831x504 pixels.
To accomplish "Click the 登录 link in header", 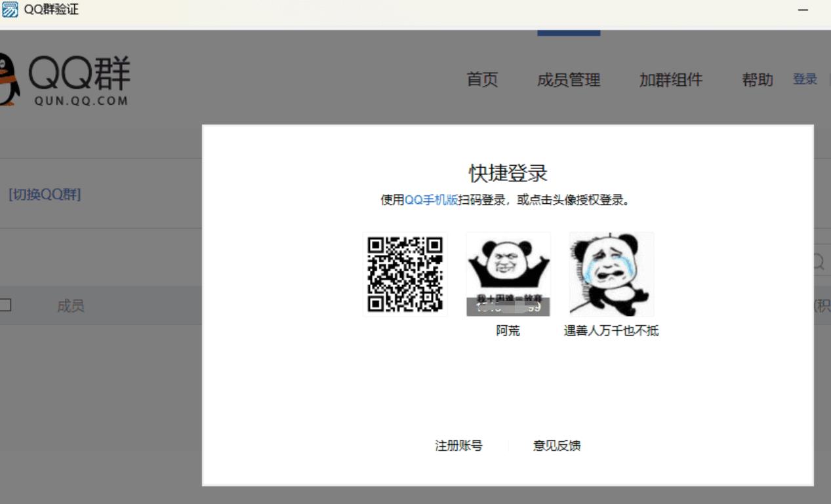I will point(805,79).
